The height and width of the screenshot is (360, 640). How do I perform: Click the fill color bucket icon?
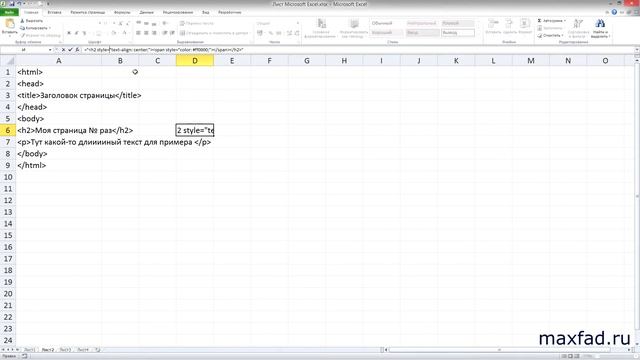114,33
